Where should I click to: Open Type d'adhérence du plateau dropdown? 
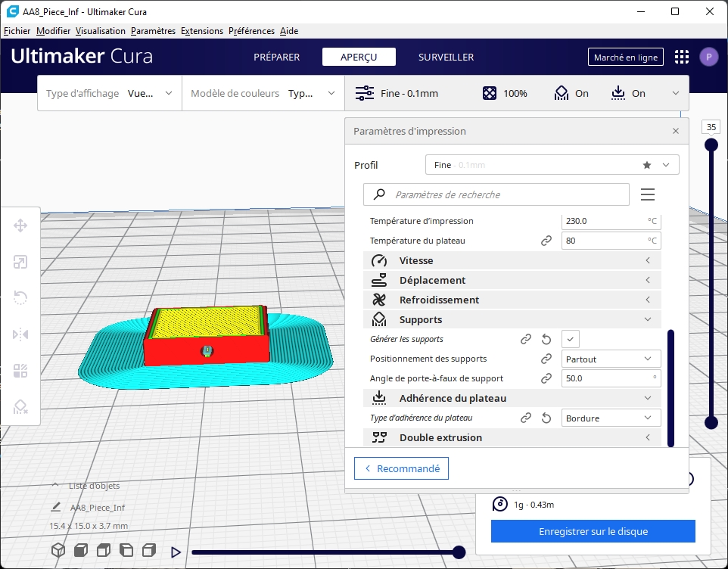[x=611, y=418]
